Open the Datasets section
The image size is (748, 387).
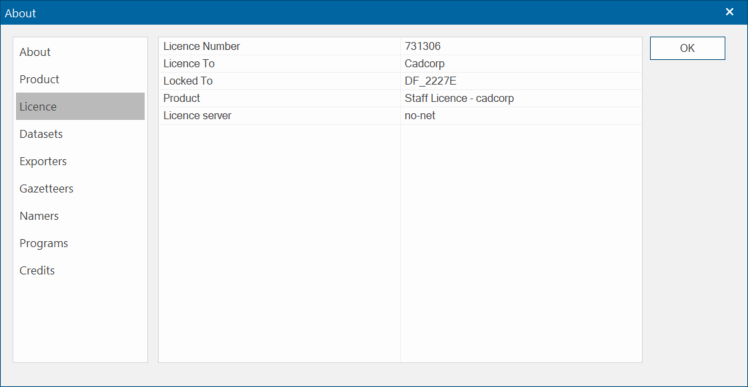click(x=80, y=134)
